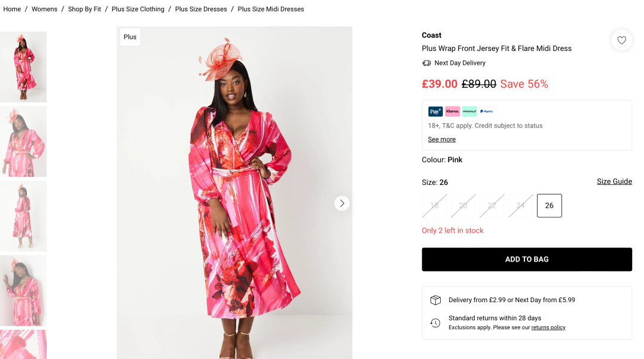Click the delivery box icon
The width and height of the screenshot is (644, 359).
[x=435, y=300]
